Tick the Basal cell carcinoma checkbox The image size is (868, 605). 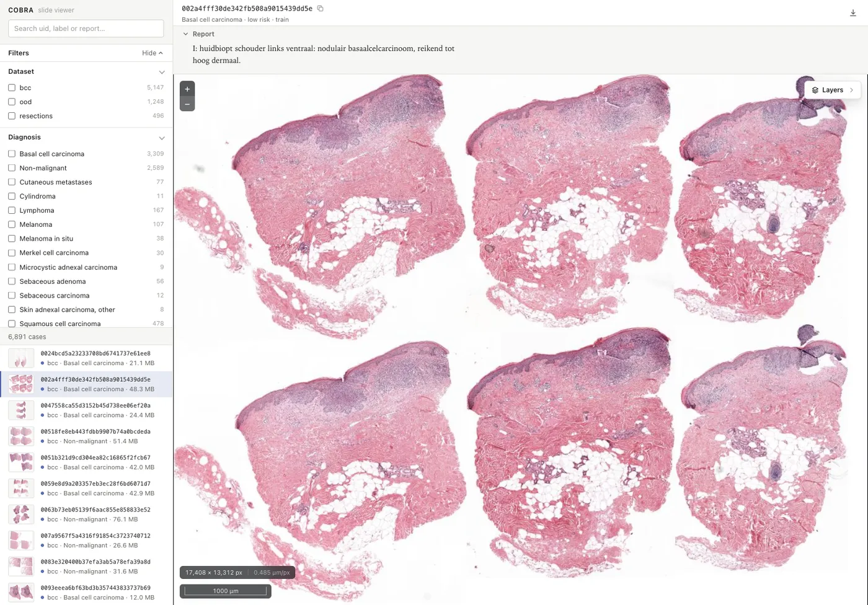pyautogui.click(x=12, y=154)
